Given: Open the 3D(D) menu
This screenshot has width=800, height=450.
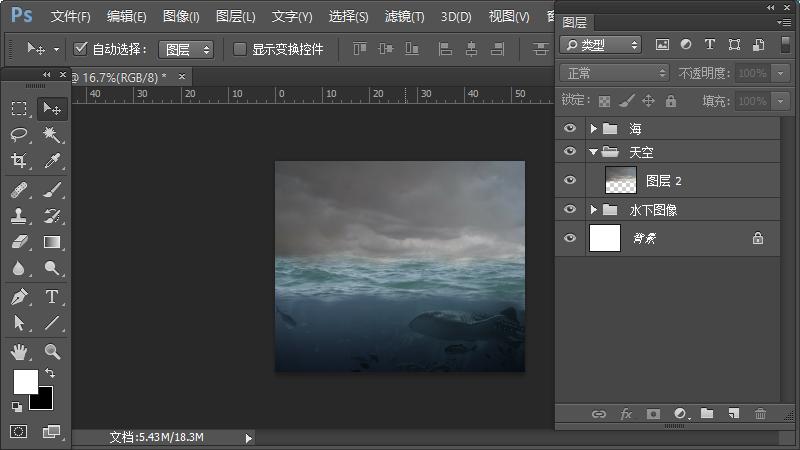Looking at the screenshot, I should coord(456,17).
